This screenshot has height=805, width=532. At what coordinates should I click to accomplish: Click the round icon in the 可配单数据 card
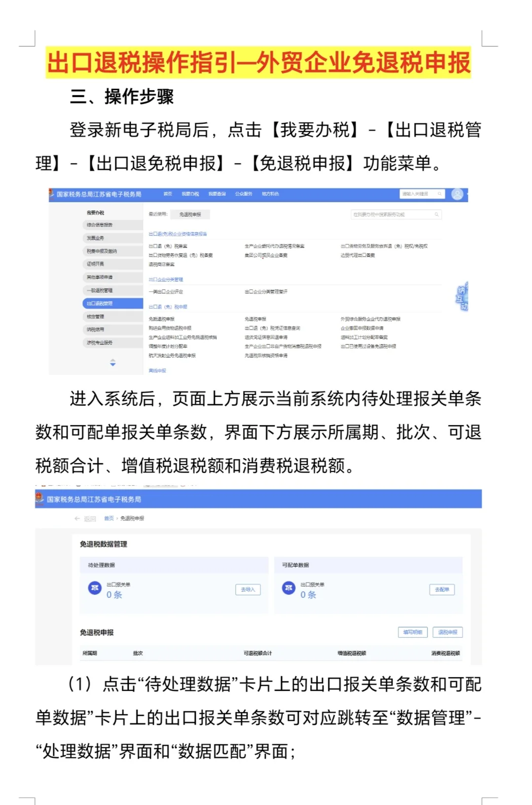coord(288,587)
